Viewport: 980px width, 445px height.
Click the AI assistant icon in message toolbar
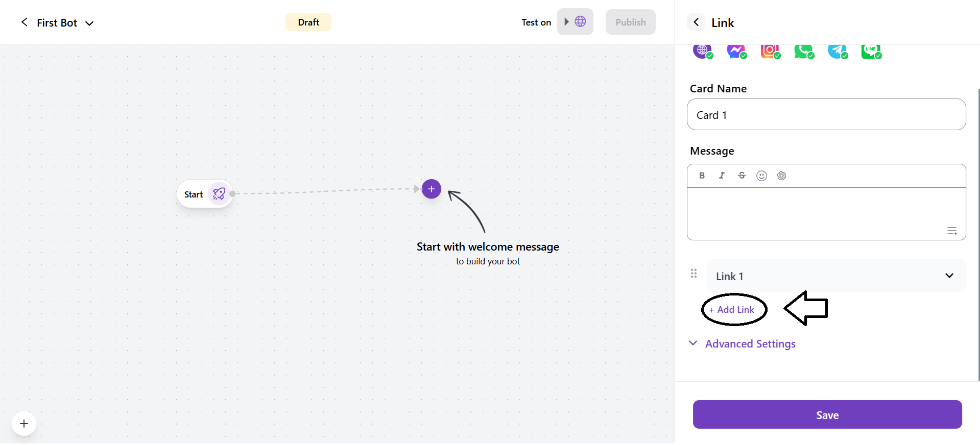pyautogui.click(x=781, y=176)
